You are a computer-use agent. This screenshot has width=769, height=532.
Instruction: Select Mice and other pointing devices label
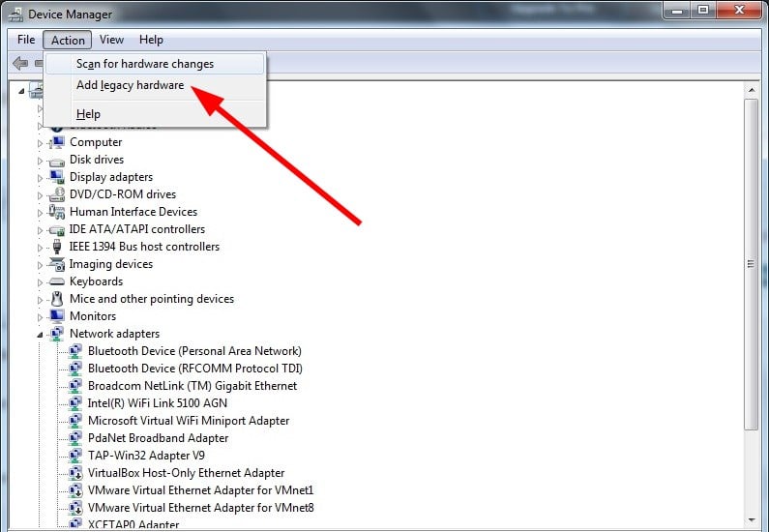(152, 299)
